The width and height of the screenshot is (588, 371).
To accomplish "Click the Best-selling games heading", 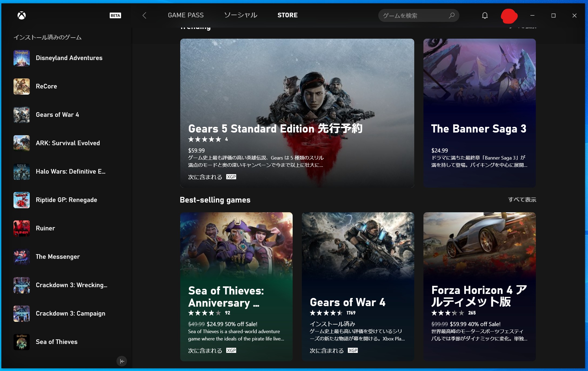I will pyautogui.click(x=215, y=200).
